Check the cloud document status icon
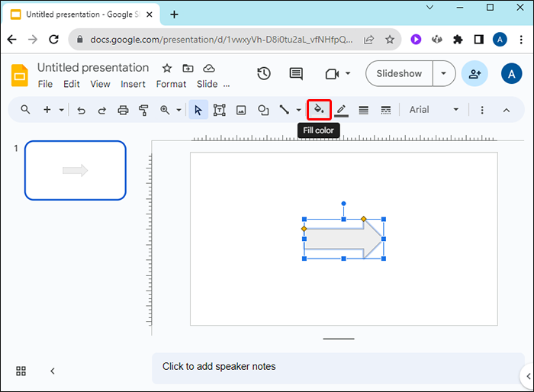The height and width of the screenshot is (392, 534). [209, 69]
